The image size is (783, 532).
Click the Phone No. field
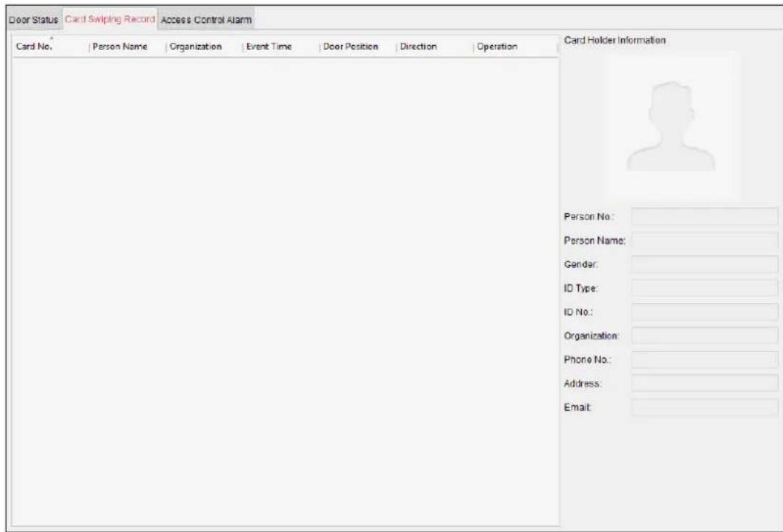[x=704, y=360]
